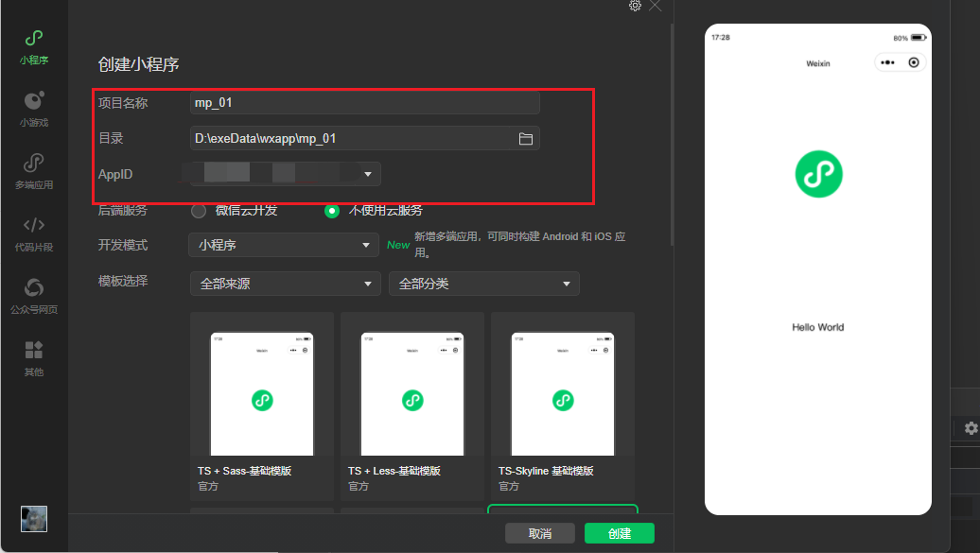Open 其他 section in sidebar
The height and width of the screenshot is (553, 980).
coord(34,358)
